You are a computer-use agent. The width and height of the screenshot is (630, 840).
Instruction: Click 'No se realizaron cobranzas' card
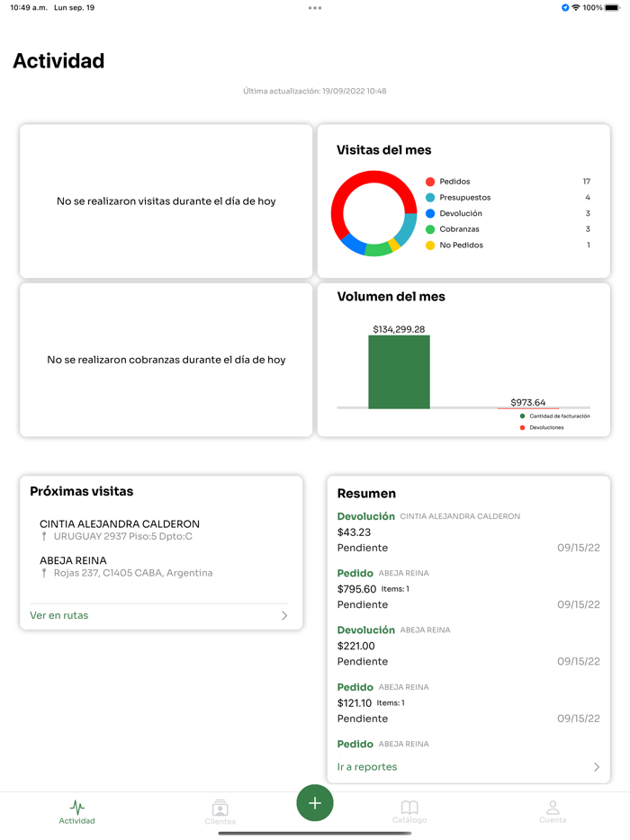tap(166, 360)
